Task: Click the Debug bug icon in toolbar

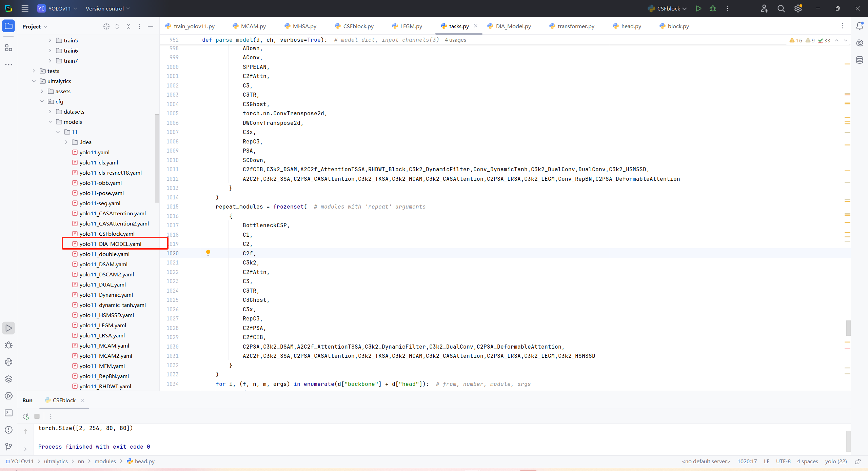Action: click(x=713, y=8)
